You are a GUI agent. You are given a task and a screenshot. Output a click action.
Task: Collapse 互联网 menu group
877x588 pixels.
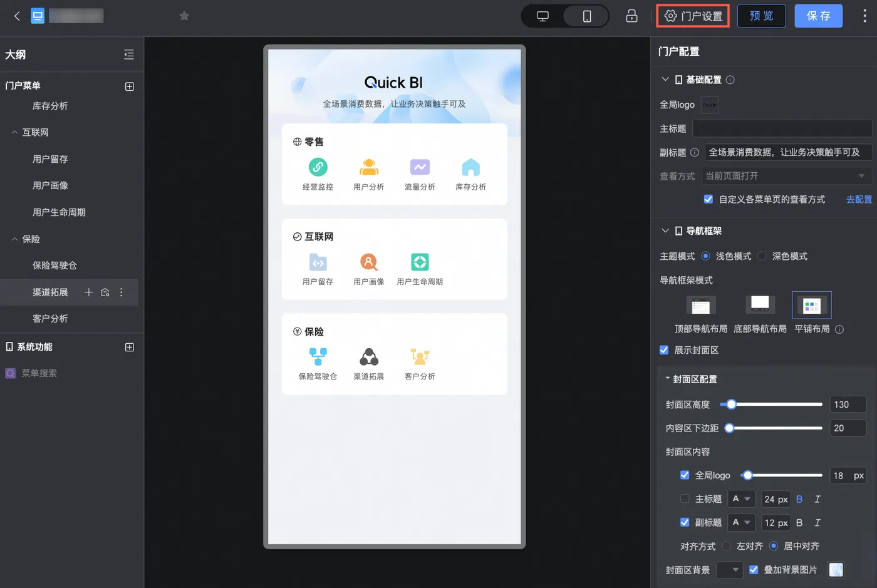[x=14, y=133]
